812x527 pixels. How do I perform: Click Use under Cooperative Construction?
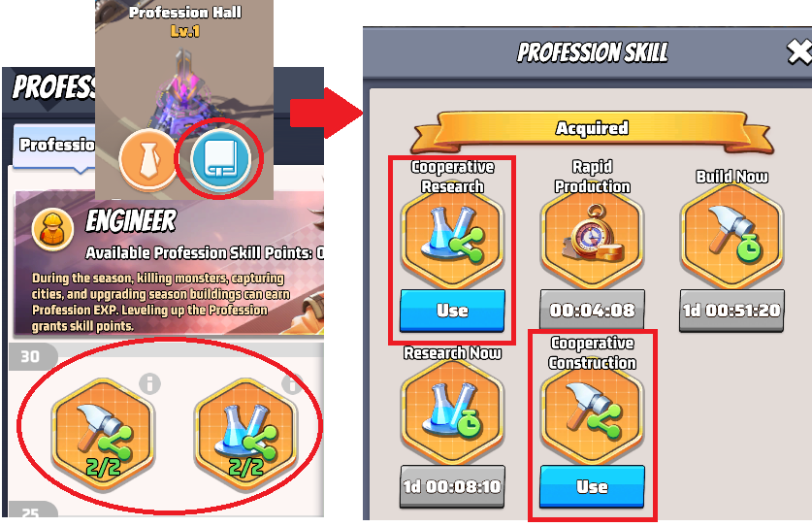click(592, 486)
